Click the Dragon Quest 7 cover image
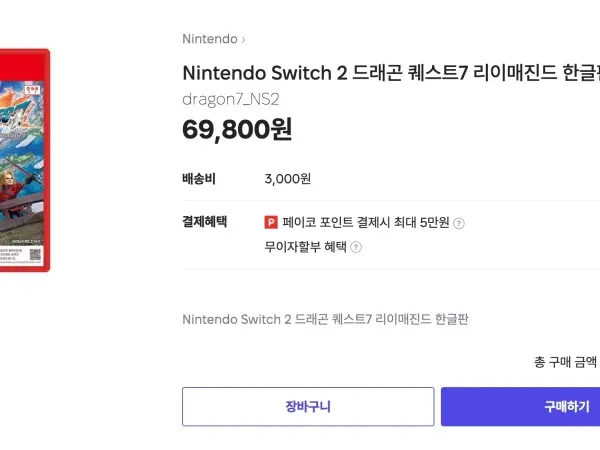 click(x=22, y=160)
